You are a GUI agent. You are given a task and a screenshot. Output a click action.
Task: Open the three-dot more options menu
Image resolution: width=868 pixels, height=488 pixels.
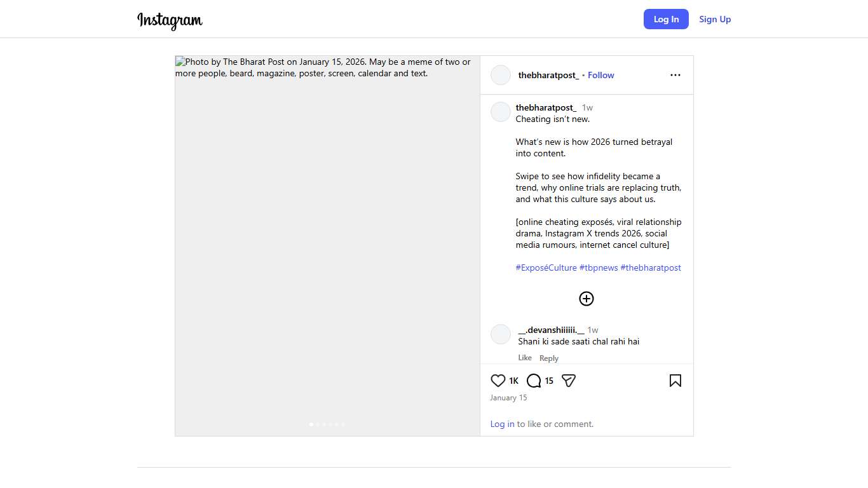click(x=675, y=75)
